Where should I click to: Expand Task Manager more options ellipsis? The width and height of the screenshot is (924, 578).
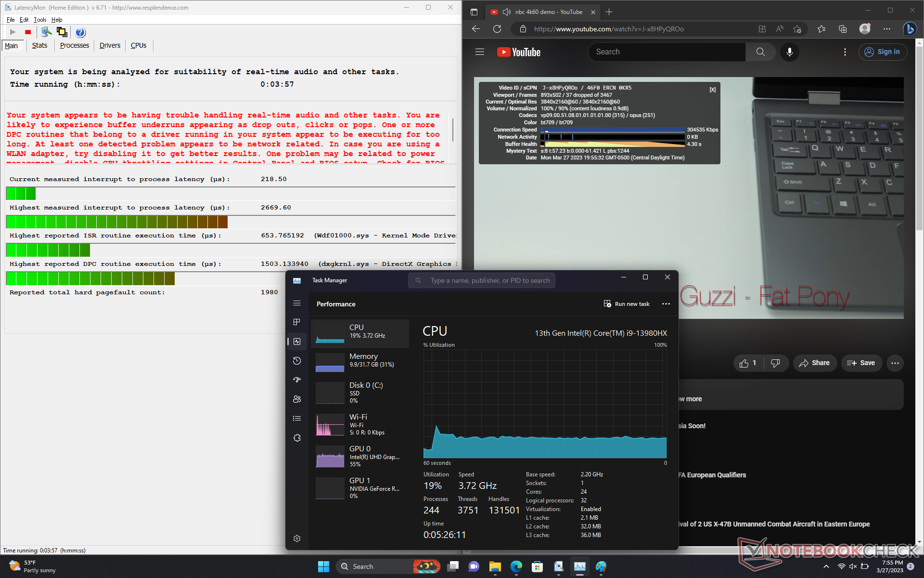pos(666,304)
